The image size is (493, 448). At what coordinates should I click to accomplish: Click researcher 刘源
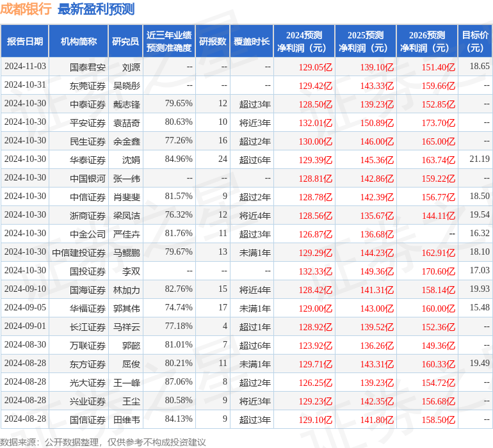click(131, 67)
